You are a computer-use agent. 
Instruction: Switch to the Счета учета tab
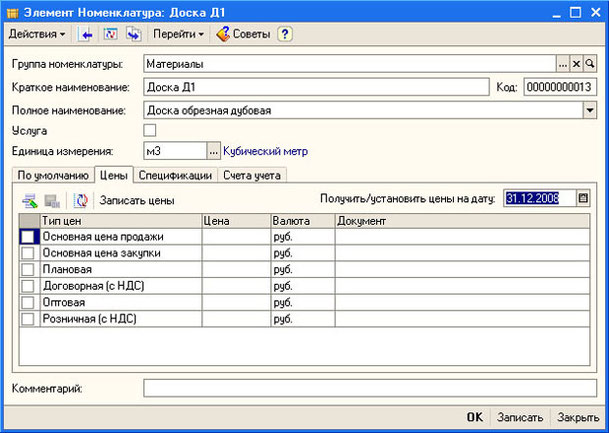pos(253,176)
